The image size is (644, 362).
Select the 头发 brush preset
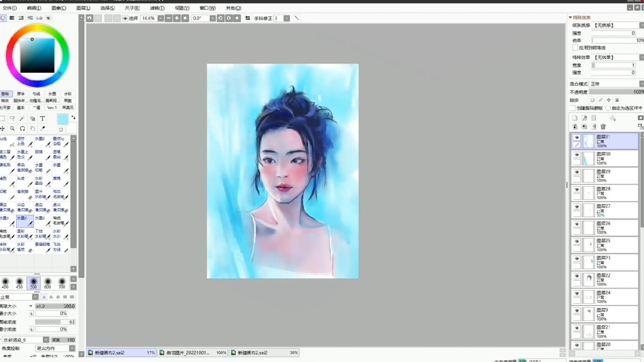25,181
